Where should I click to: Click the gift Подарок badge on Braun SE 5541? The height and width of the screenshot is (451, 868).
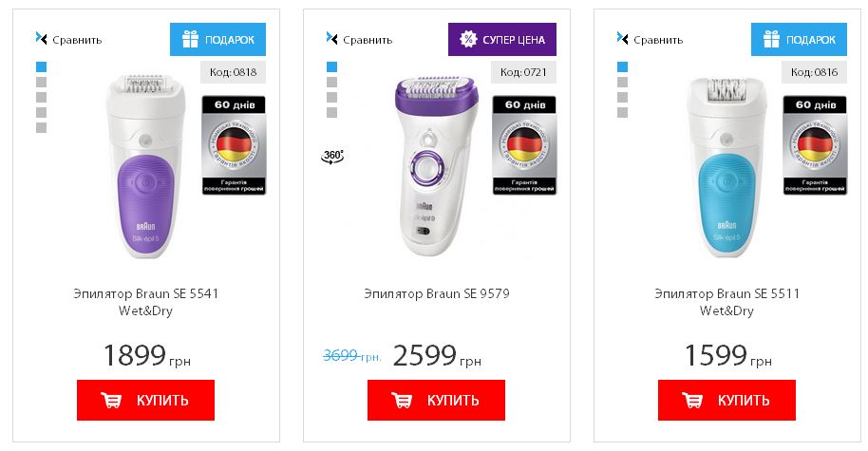coord(218,40)
